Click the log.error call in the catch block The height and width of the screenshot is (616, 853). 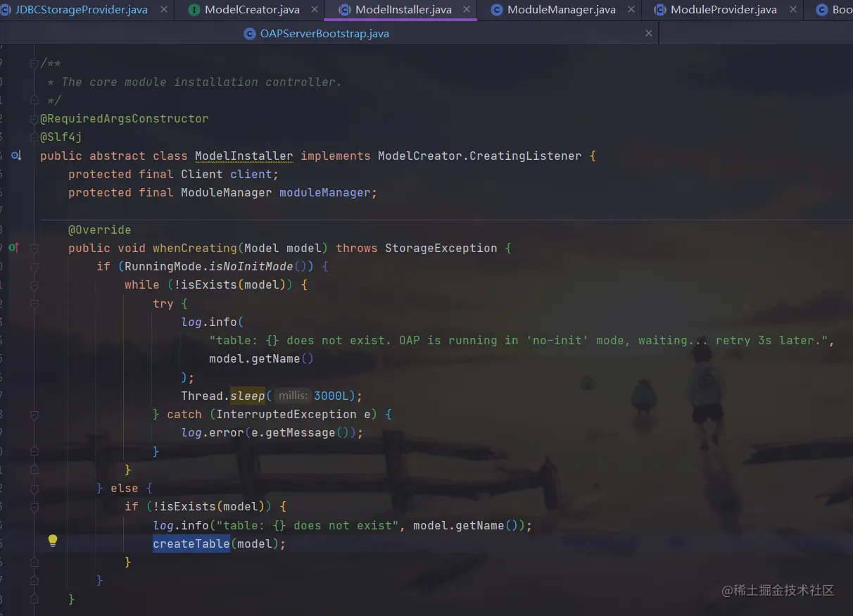(x=213, y=432)
